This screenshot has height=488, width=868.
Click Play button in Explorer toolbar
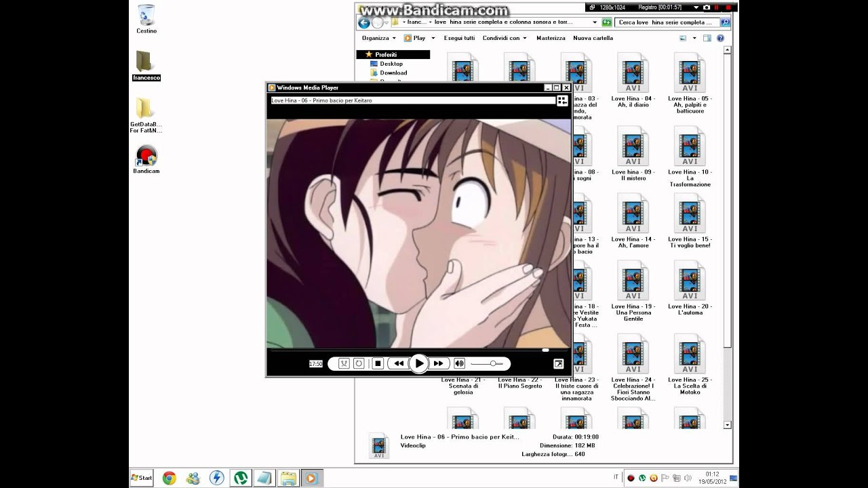click(415, 38)
